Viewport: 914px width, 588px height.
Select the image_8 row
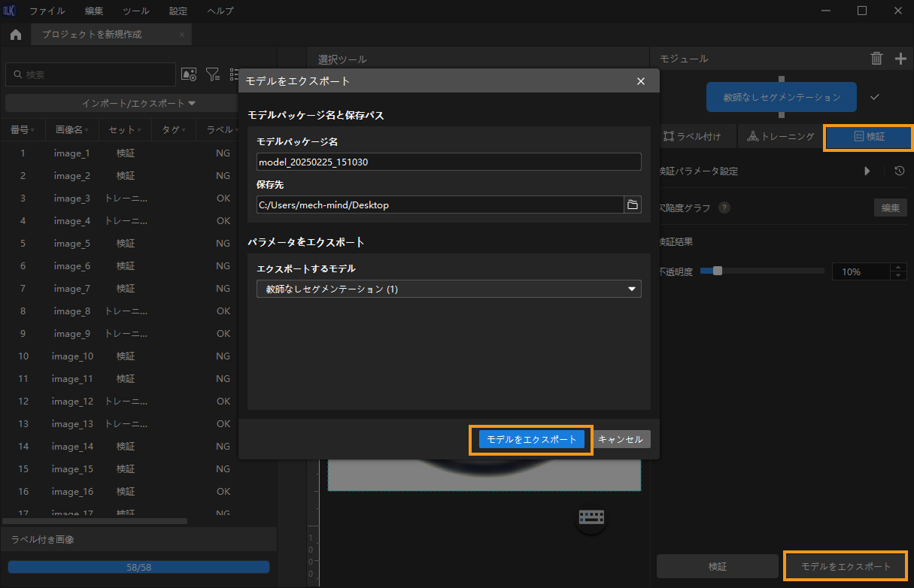point(120,311)
